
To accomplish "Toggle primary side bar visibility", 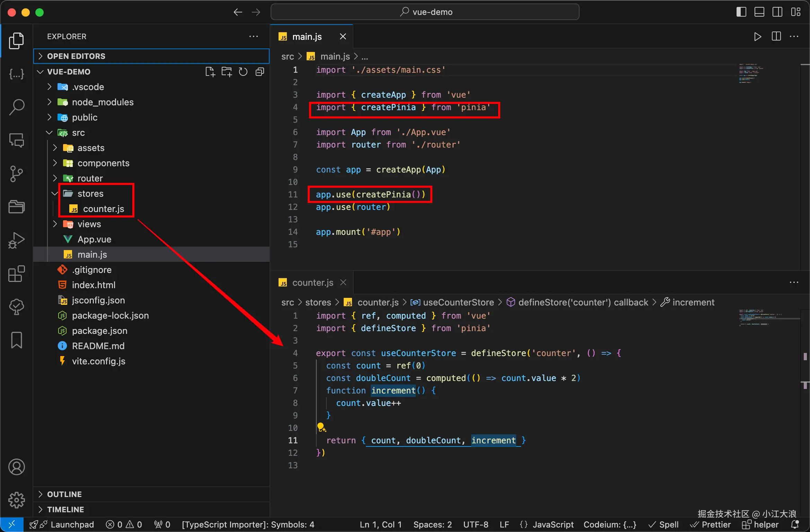I will (741, 12).
